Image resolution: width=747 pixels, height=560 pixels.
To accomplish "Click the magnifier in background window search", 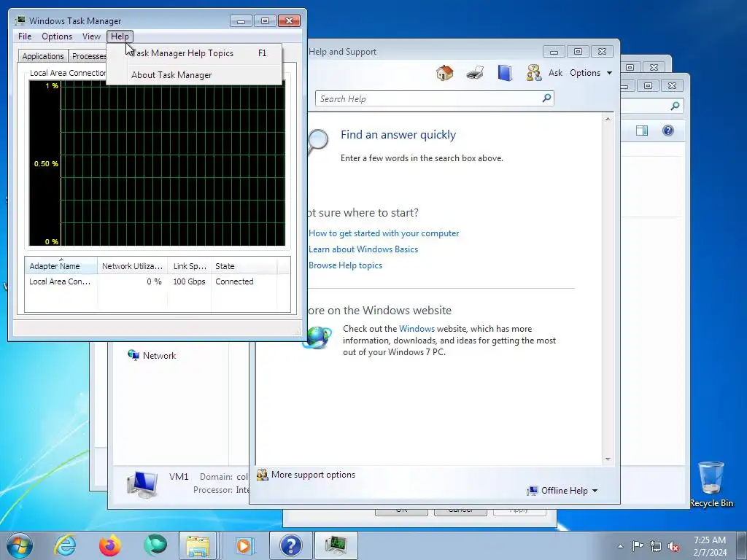I will click(x=675, y=106).
